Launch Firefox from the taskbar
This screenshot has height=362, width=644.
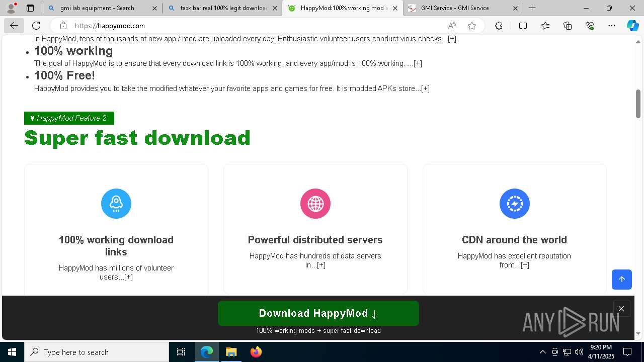pos(256,352)
